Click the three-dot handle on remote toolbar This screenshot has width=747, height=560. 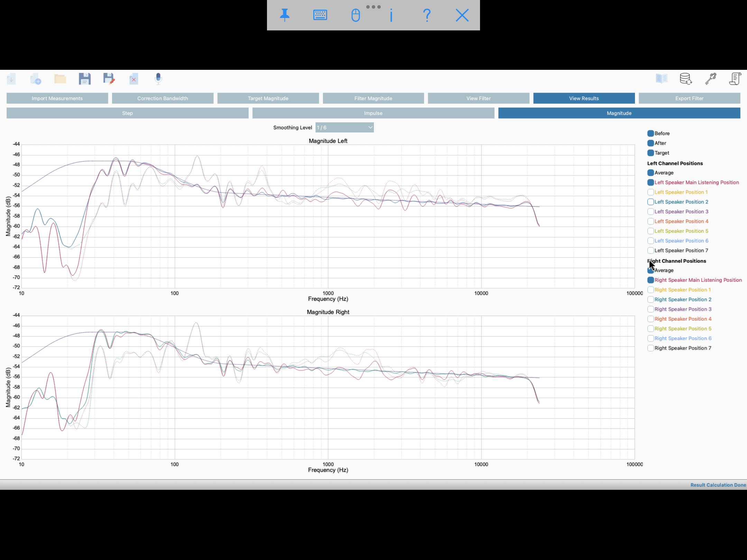[373, 7]
